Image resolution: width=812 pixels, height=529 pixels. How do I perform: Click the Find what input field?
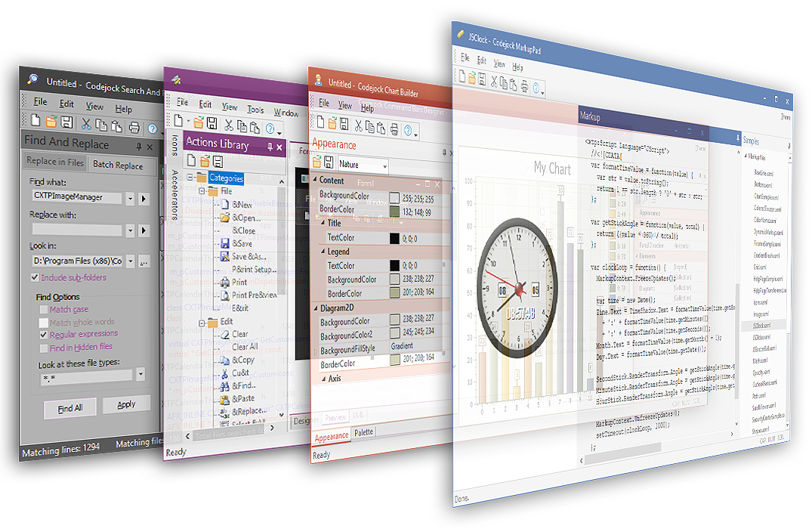point(78,197)
